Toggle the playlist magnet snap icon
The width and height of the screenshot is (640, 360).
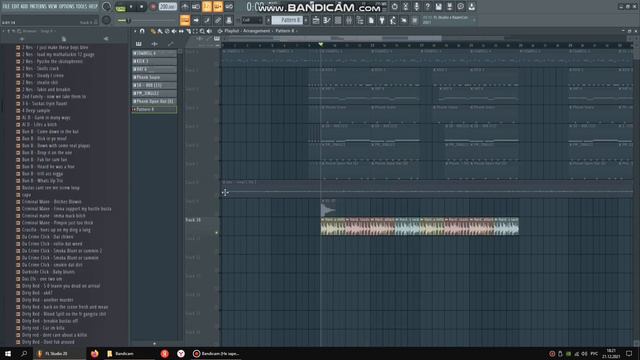[142, 31]
